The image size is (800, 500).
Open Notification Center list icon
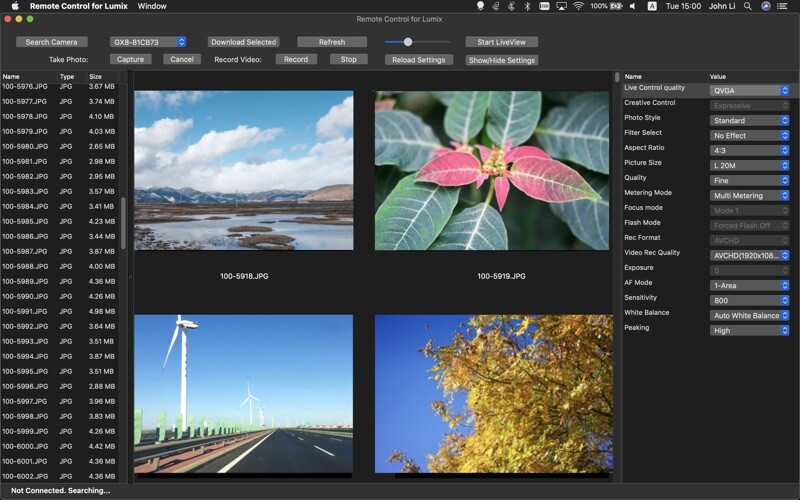782,6
